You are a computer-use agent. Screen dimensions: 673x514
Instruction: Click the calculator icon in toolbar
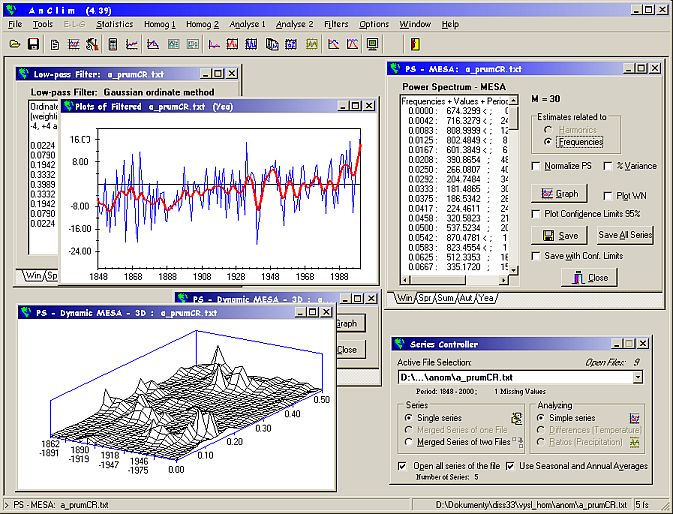click(x=113, y=44)
